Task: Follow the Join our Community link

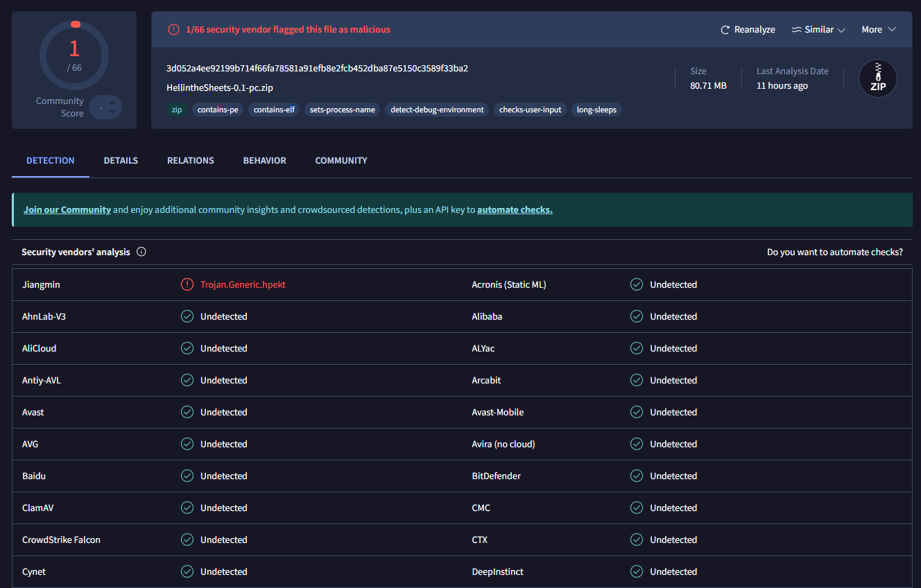Action: (x=67, y=209)
